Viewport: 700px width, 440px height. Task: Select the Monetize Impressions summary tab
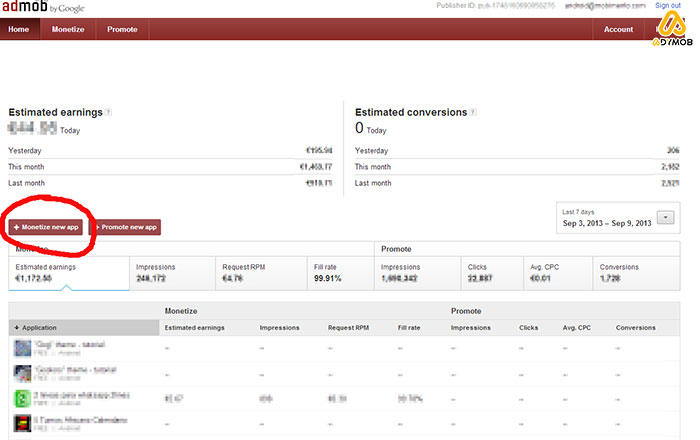[172, 273]
